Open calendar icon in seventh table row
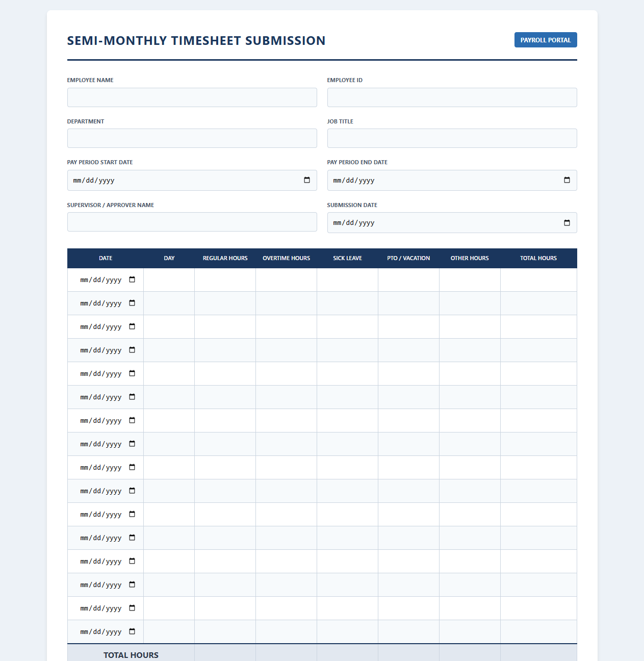 tap(132, 420)
